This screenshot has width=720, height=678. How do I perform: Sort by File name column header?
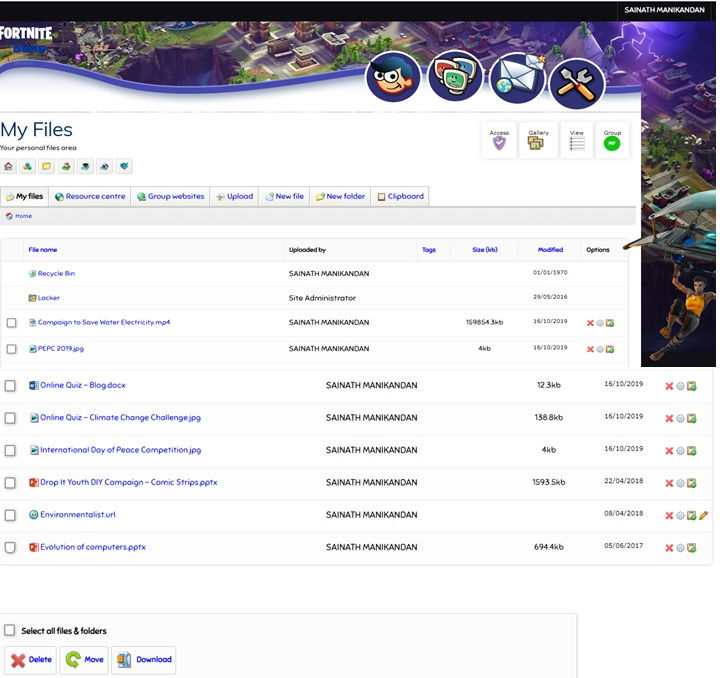43,250
